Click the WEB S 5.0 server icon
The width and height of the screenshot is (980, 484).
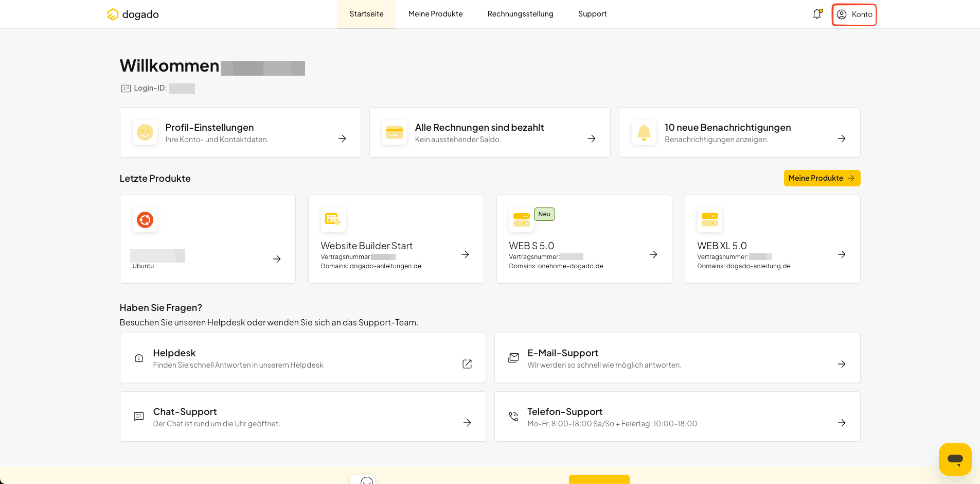[522, 220]
